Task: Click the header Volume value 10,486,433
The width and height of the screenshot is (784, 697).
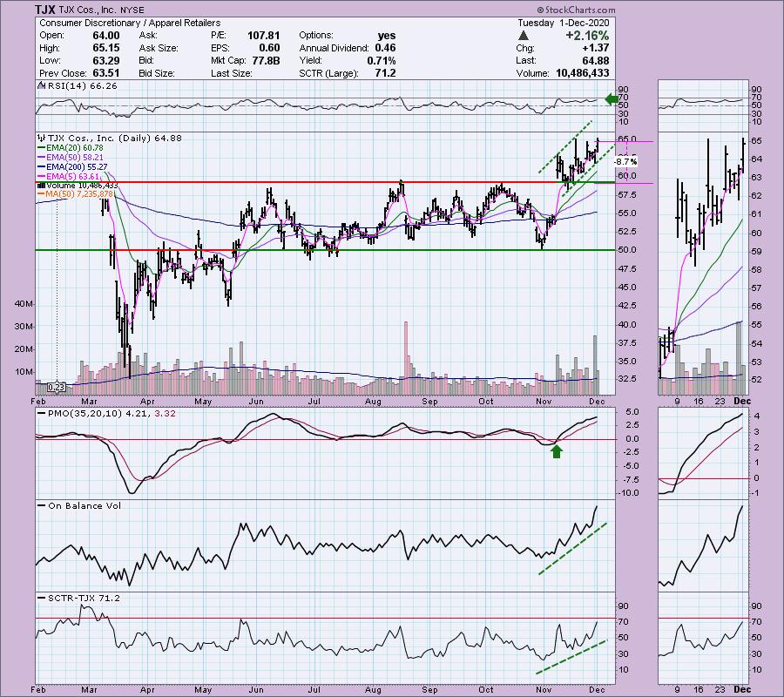Action: point(583,73)
